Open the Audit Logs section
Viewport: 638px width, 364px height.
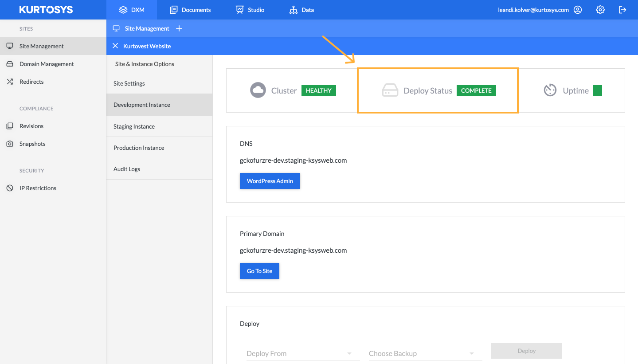click(159, 169)
